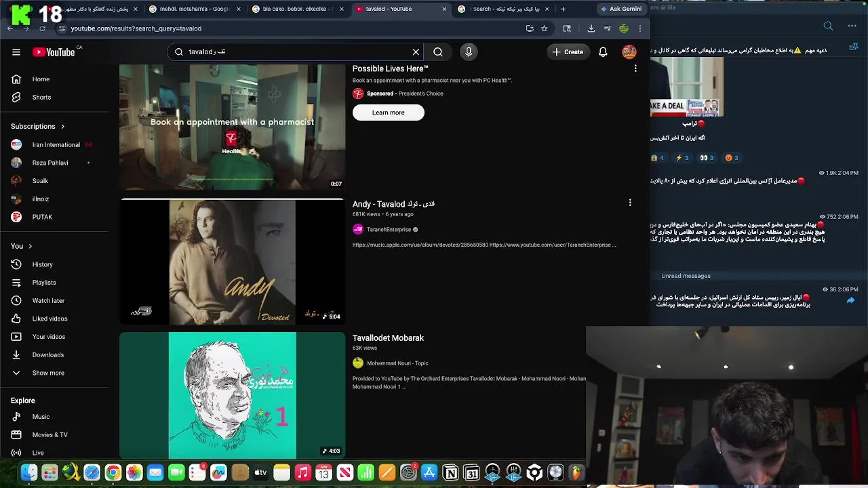Image resolution: width=868 pixels, height=488 pixels.
Task: Switch to the bia cako. bebor tab
Action: click(x=297, y=9)
